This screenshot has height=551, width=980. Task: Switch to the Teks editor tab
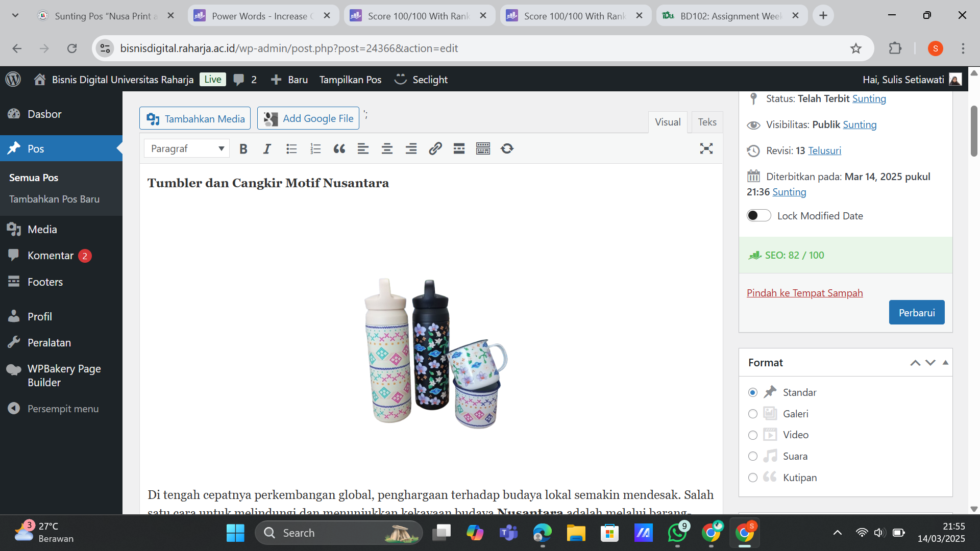(x=707, y=122)
